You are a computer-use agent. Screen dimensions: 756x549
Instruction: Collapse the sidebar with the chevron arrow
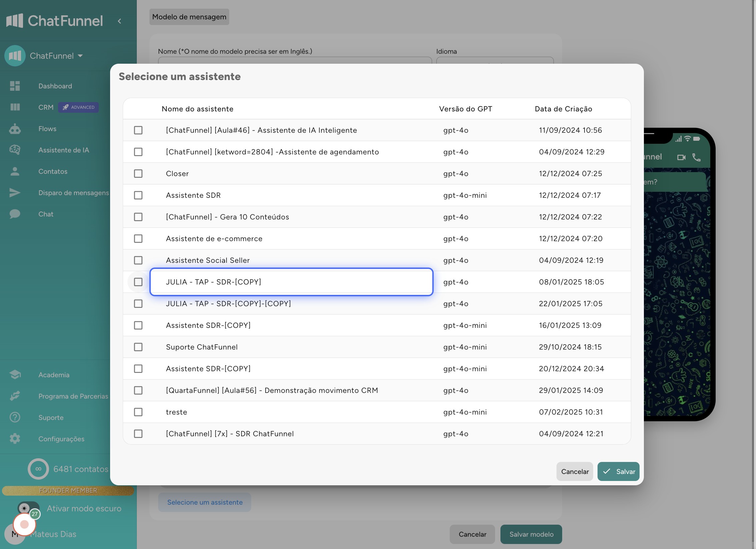[119, 21]
